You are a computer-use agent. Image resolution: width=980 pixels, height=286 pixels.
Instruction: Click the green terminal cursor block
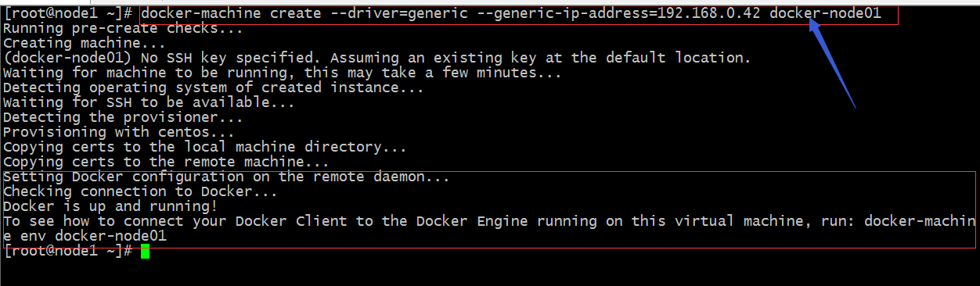(145, 251)
